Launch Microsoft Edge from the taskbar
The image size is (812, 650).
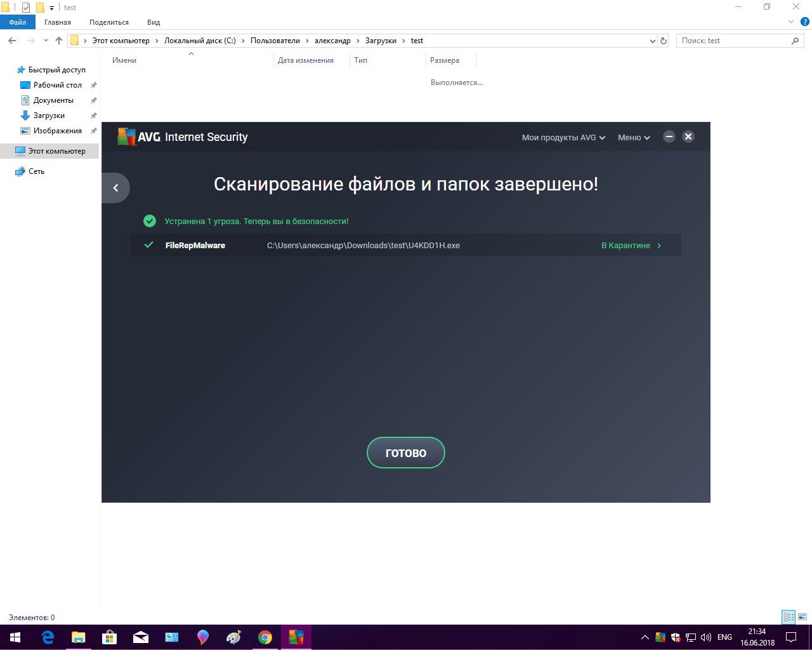click(48, 637)
